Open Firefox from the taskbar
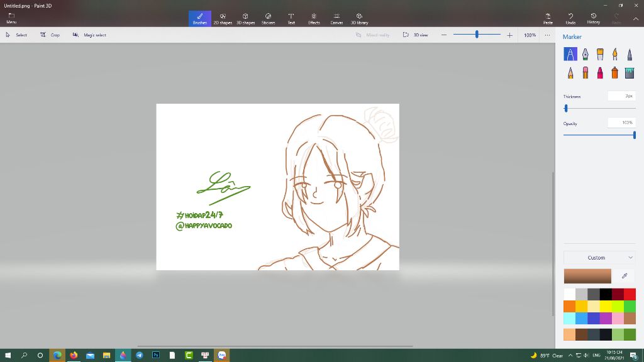This screenshot has height=362, width=644. (x=74, y=356)
